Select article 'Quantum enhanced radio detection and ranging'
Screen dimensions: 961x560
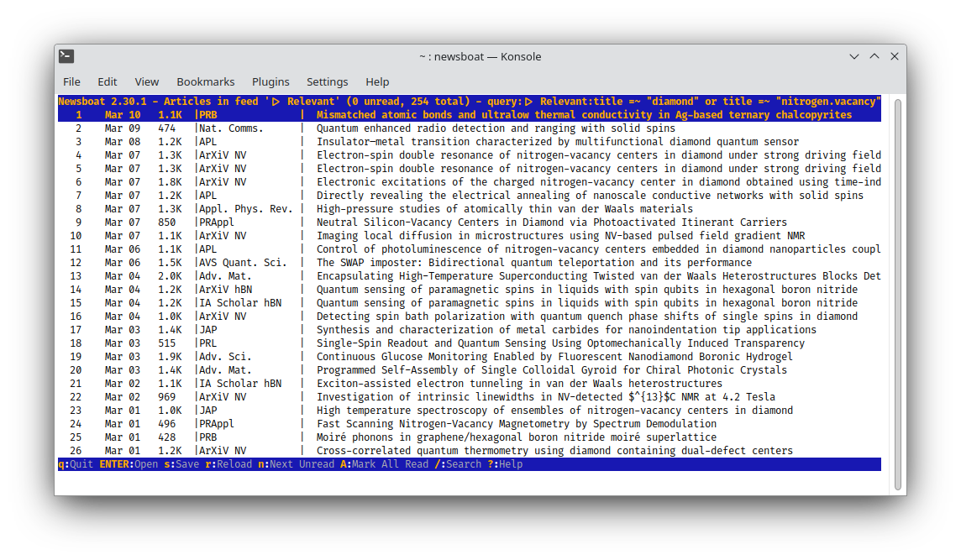point(470,128)
